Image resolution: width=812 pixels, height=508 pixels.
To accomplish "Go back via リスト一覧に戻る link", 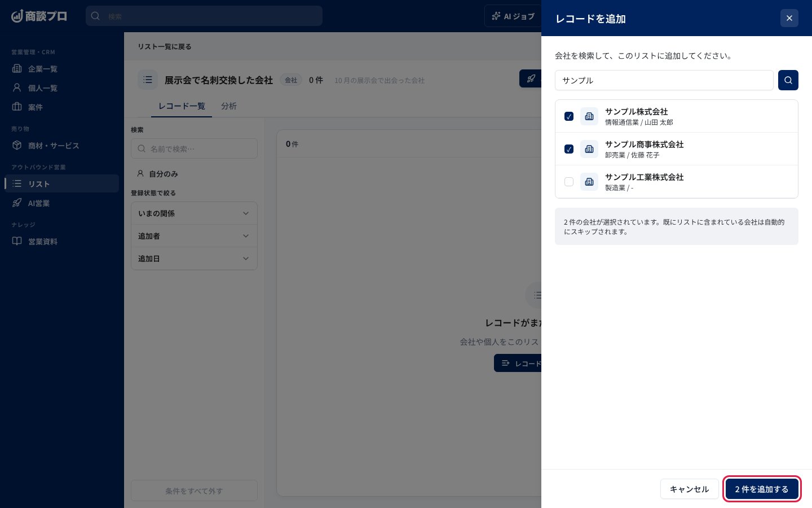I will [x=165, y=47].
